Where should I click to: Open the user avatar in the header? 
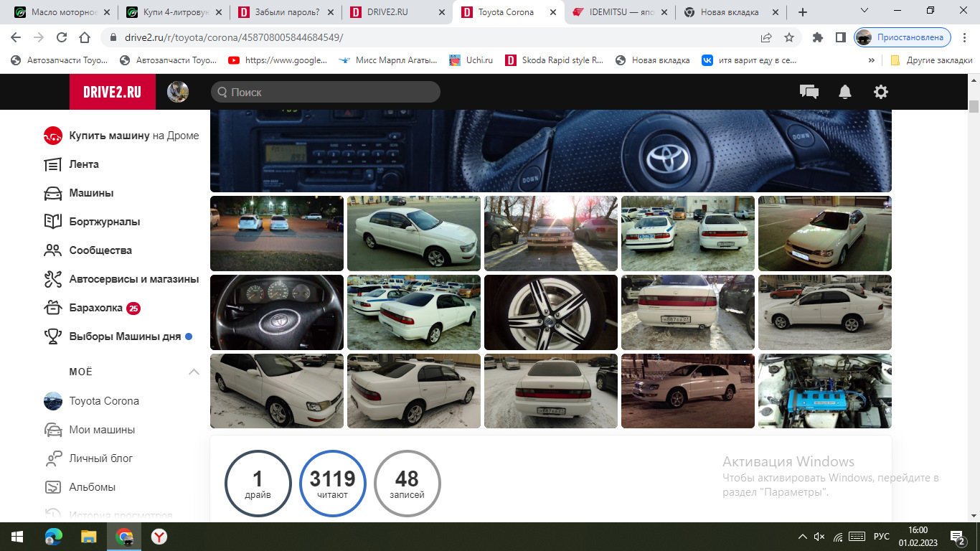178,92
